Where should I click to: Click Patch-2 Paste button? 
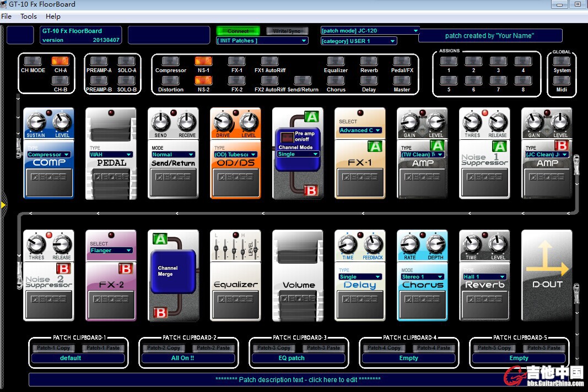click(x=213, y=348)
